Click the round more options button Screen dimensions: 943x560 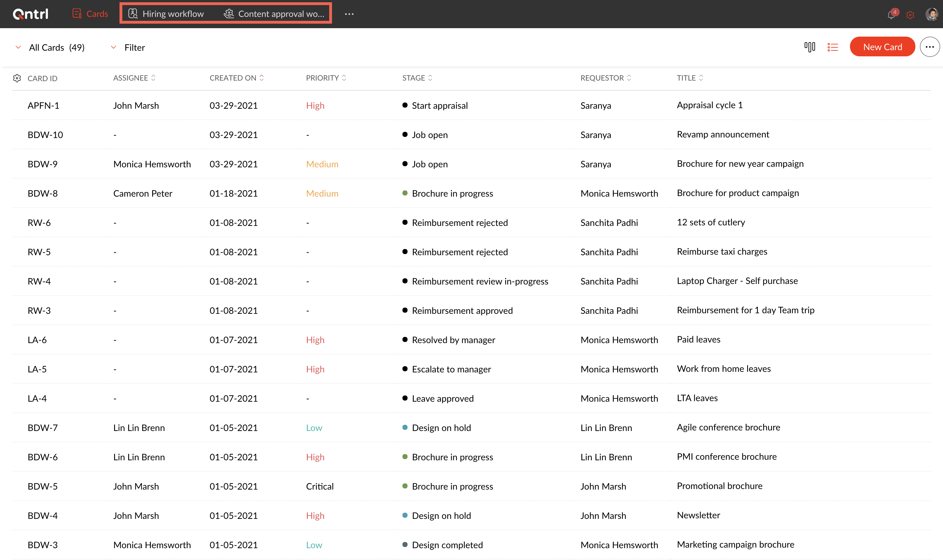(x=929, y=47)
